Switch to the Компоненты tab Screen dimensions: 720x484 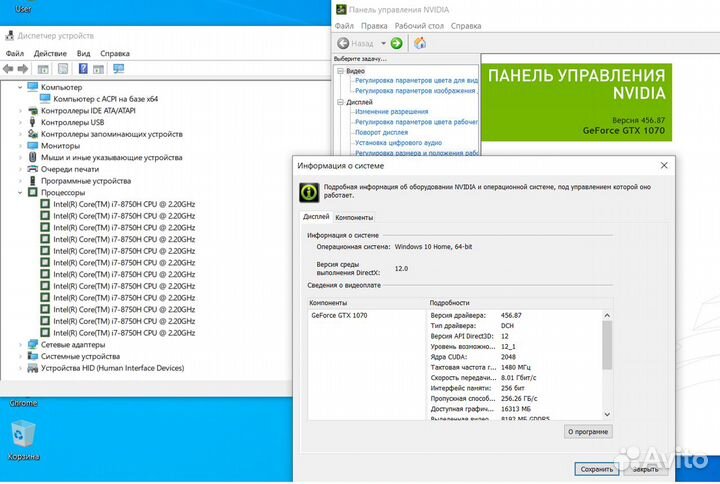[354, 217]
